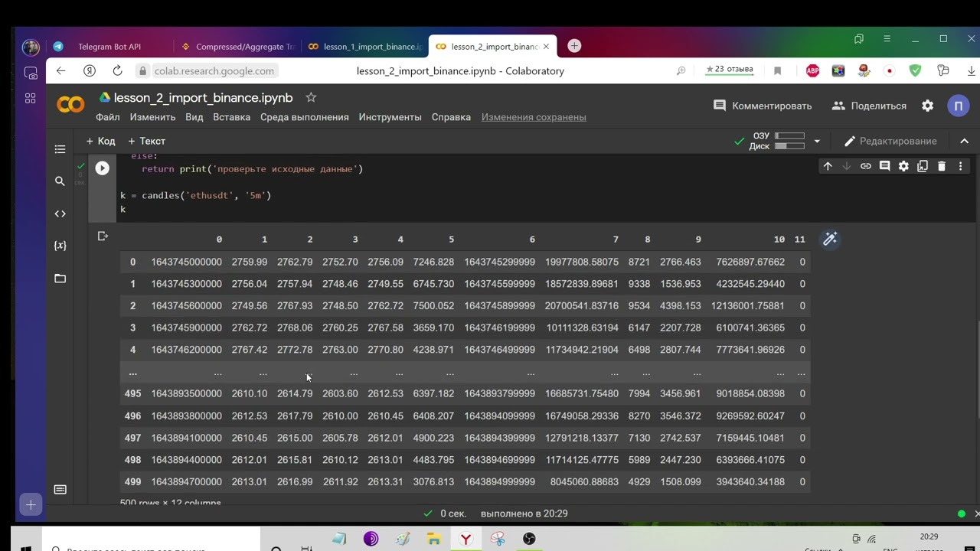Open the Tor browser taskbar icon
The height and width of the screenshot is (551, 980).
click(x=371, y=539)
